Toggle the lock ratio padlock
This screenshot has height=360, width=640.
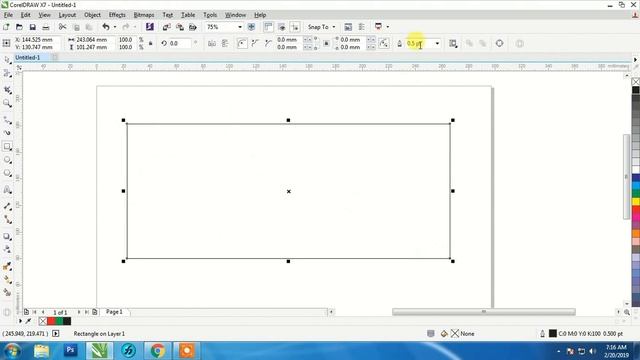151,43
